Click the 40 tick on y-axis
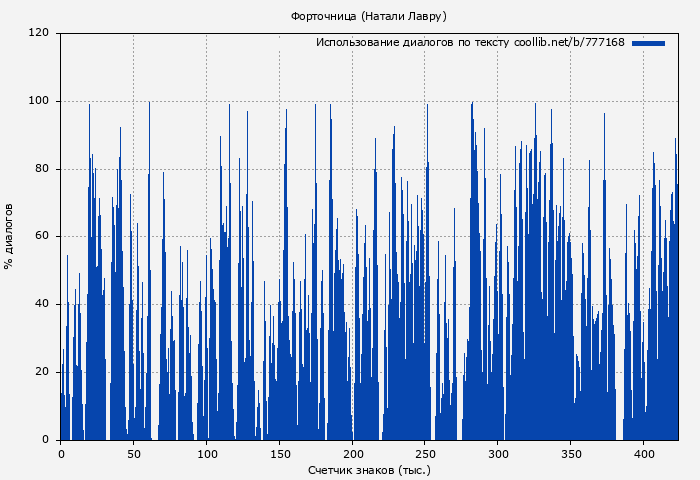The width and height of the screenshot is (700, 480). coord(42,304)
